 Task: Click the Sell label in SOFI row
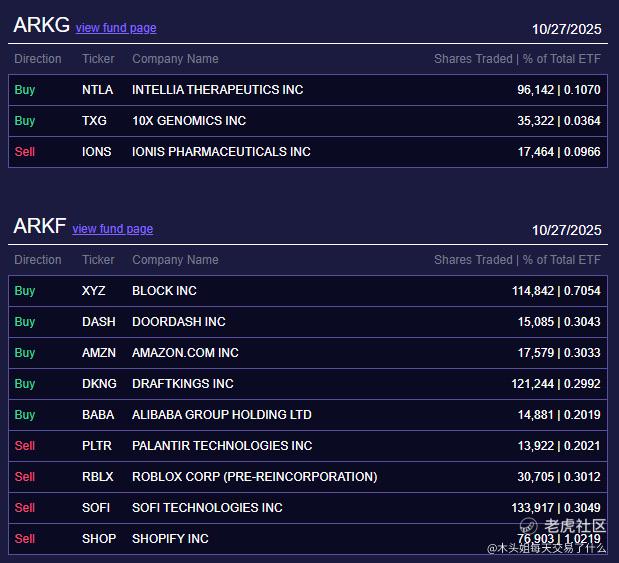pyautogui.click(x=25, y=507)
